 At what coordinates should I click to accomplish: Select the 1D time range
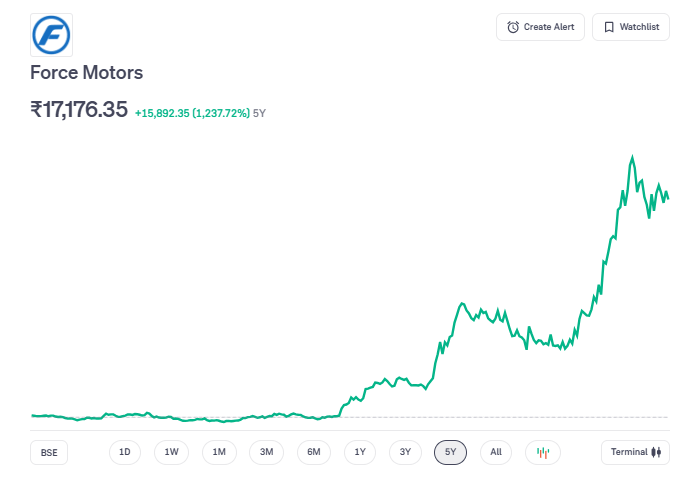(125, 452)
